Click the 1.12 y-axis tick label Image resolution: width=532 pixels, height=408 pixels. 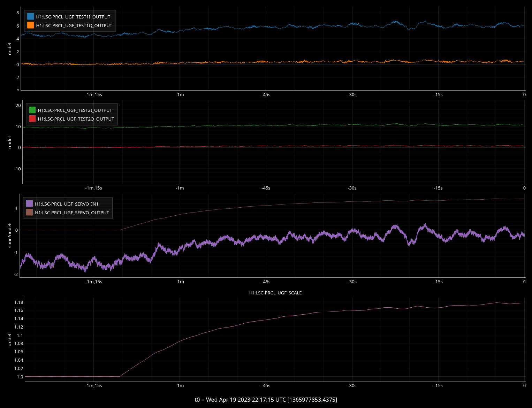[x=19, y=327]
